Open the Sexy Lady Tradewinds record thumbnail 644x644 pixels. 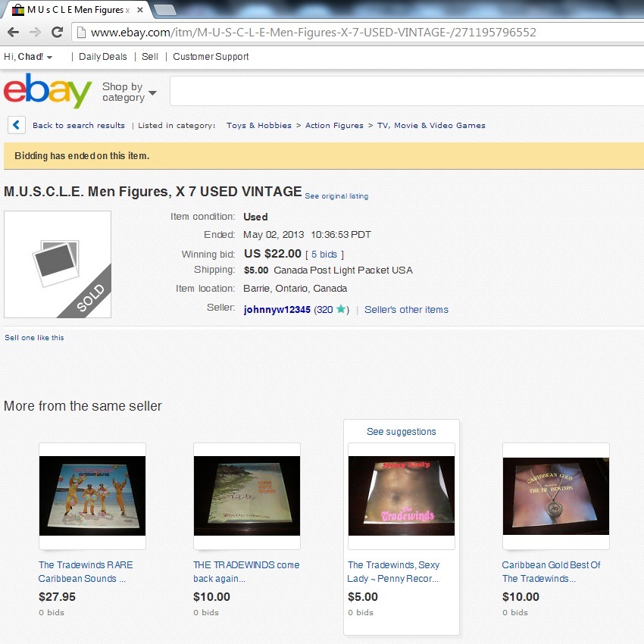(402, 496)
